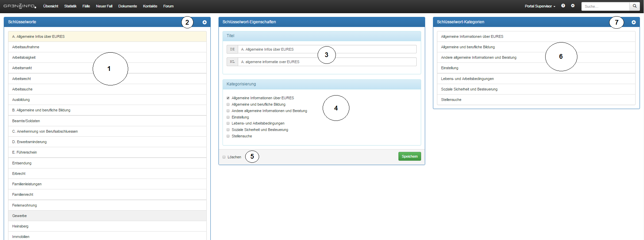This screenshot has height=240, width=644.
Task: Focus the NL title input field
Action: [x=327, y=62]
